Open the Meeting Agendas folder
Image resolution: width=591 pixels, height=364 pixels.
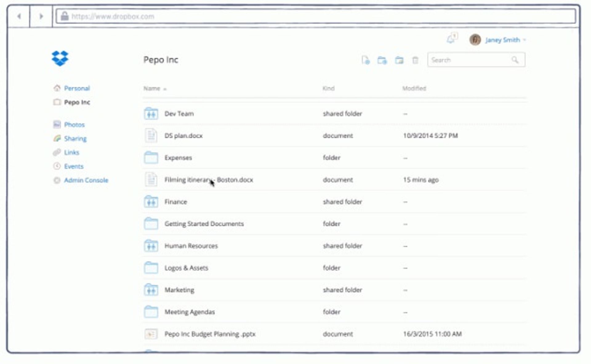[x=190, y=312]
